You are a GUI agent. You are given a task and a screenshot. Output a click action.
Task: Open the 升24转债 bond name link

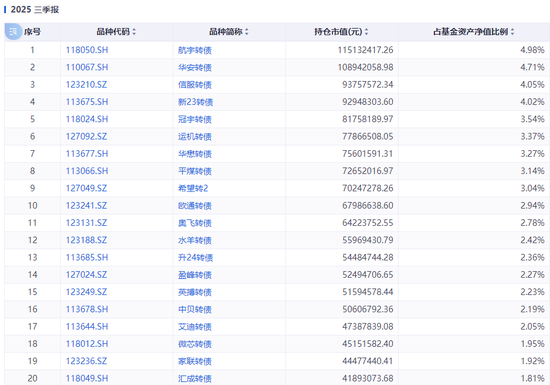(x=195, y=257)
